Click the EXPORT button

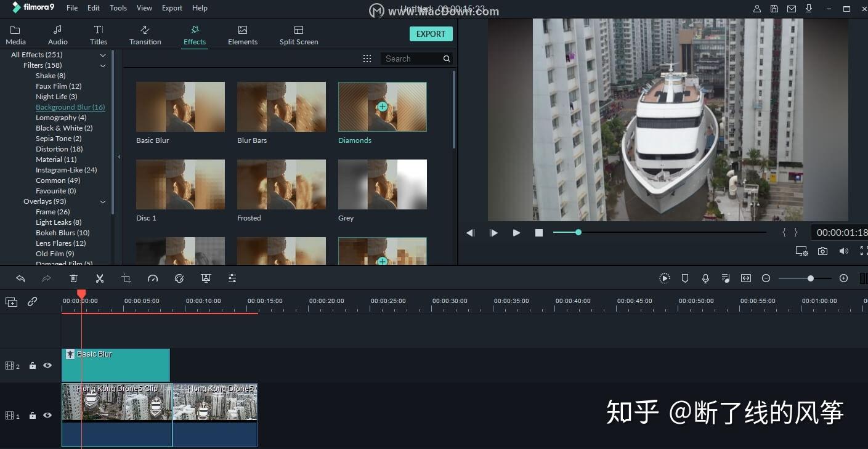coord(431,34)
